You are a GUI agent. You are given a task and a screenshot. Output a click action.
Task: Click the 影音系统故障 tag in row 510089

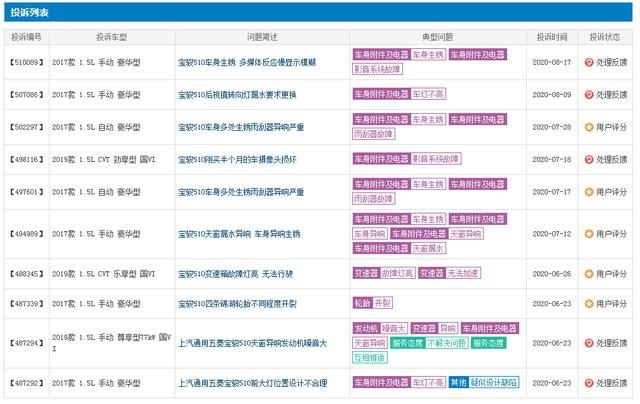(378, 69)
